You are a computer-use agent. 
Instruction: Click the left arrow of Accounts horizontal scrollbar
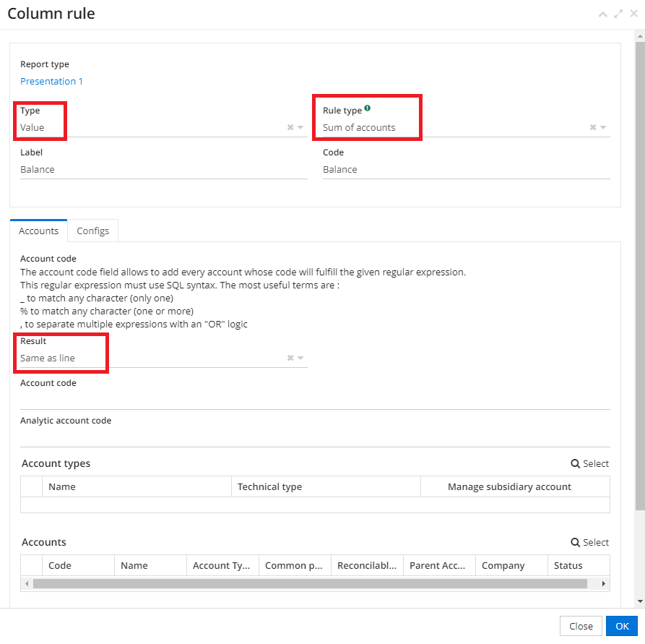(x=27, y=583)
